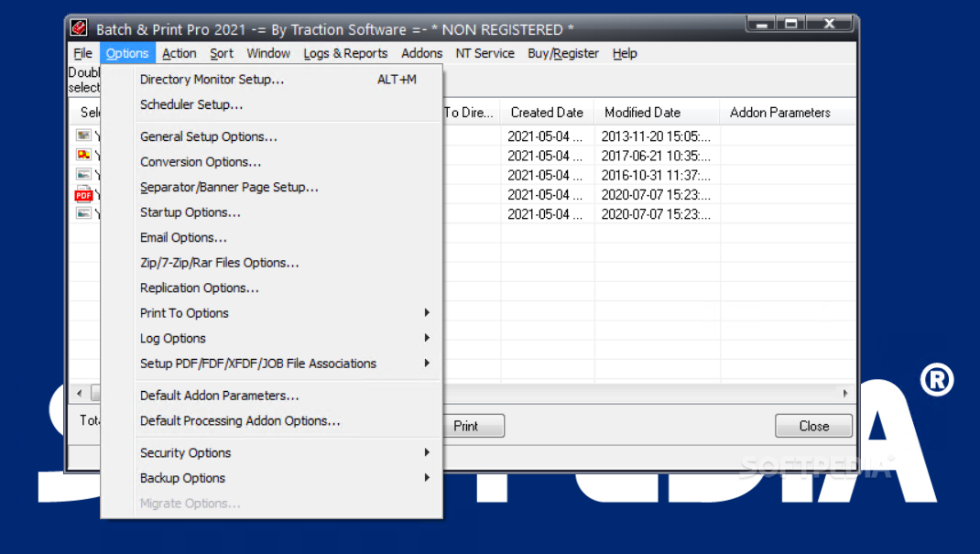Open the Window menu
This screenshot has height=554, width=980.
pos(268,53)
